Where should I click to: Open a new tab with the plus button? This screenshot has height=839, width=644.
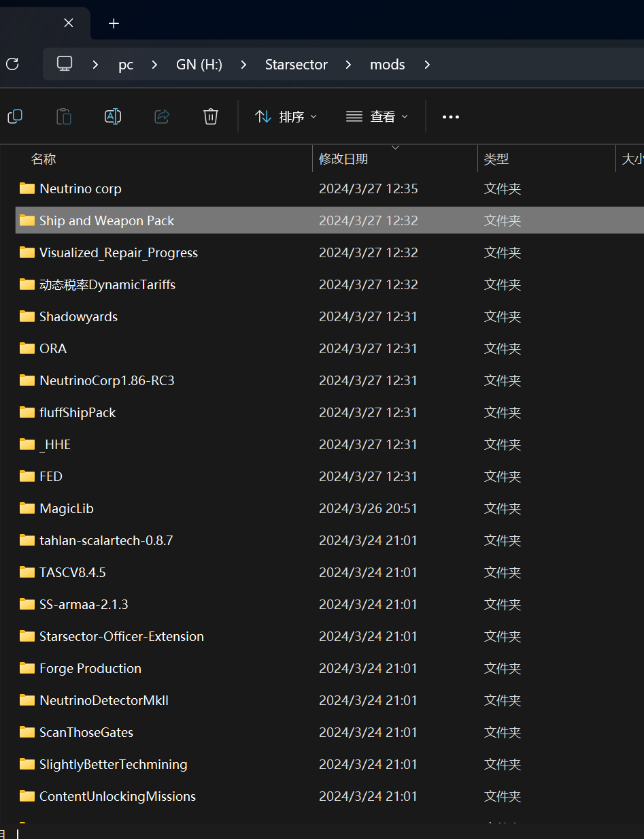pos(114,23)
